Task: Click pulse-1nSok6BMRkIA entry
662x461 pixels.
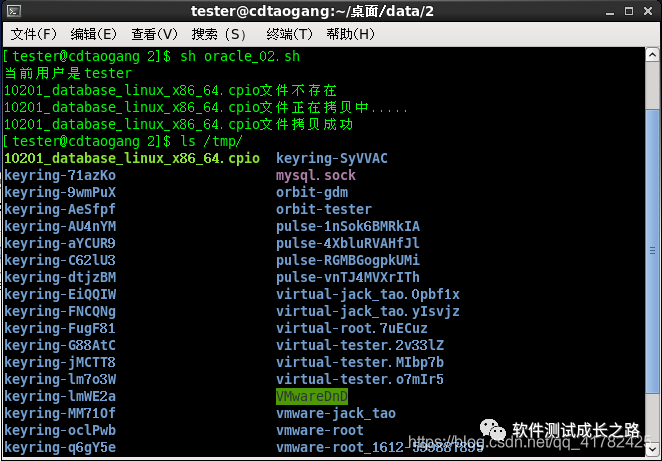Action: coord(348,226)
